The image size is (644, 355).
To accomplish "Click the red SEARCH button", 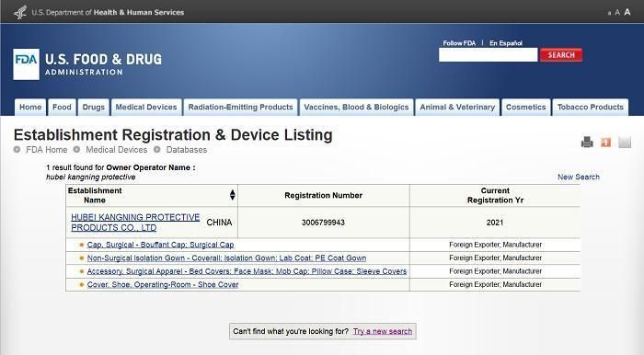I will [x=561, y=55].
